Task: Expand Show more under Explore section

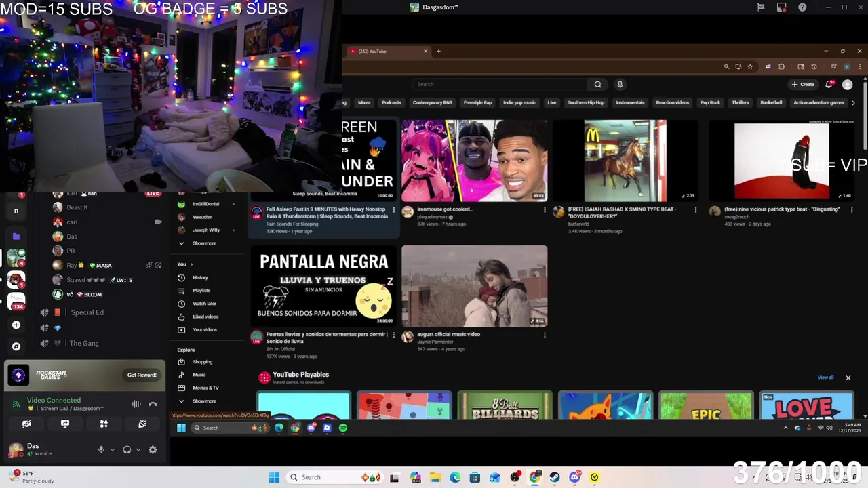Action: [x=204, y=401]
